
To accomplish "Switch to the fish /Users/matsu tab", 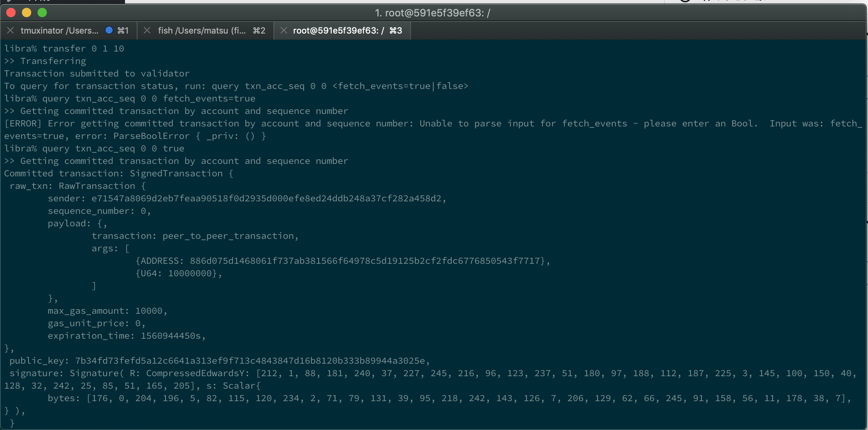I will pos(205,30).
